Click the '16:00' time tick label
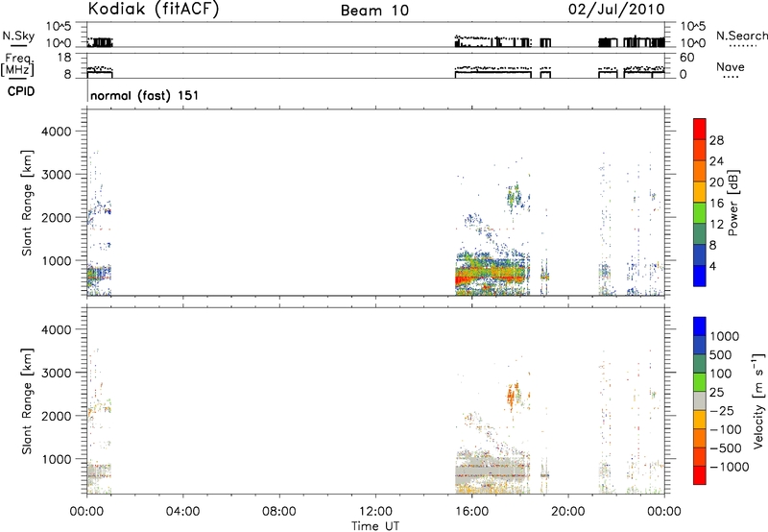768x532 pixels. [471, 512]
